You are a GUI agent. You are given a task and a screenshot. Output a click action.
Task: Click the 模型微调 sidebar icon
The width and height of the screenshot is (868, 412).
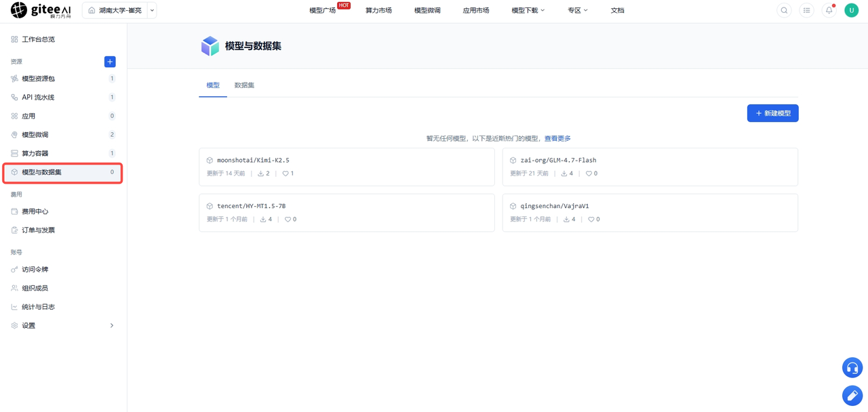click(14, 135)
